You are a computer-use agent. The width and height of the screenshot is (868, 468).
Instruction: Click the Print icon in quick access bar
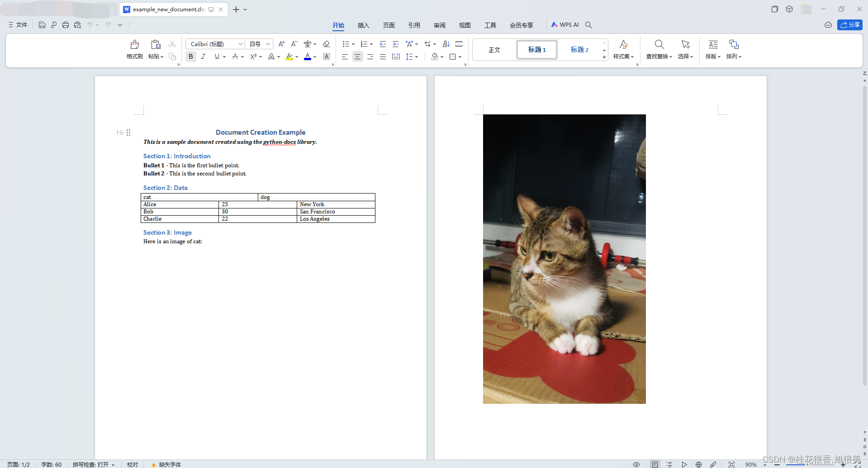coord(66,25)
